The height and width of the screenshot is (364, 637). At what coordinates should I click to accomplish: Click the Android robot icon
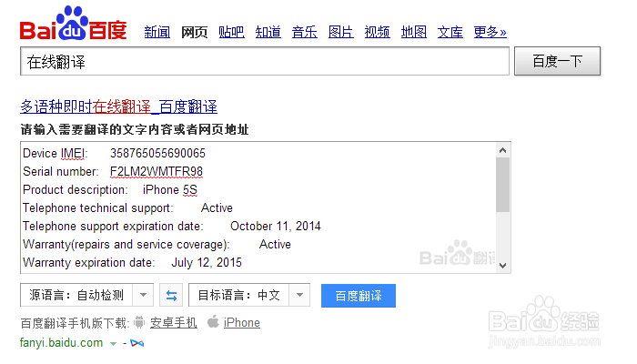tap(139, 322)
